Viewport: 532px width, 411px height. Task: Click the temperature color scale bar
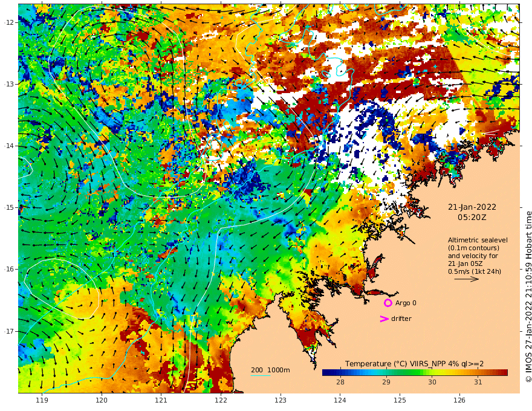click(415, 373)
